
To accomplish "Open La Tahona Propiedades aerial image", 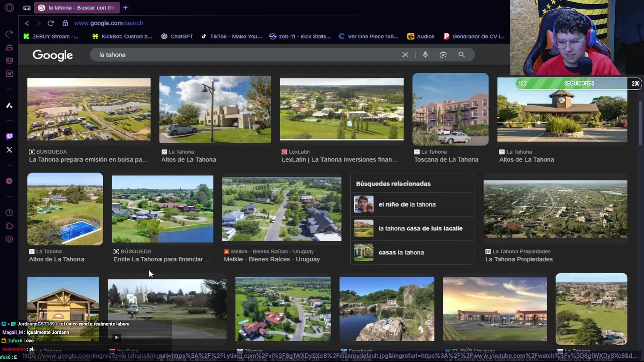I will [x=555, y=209].
